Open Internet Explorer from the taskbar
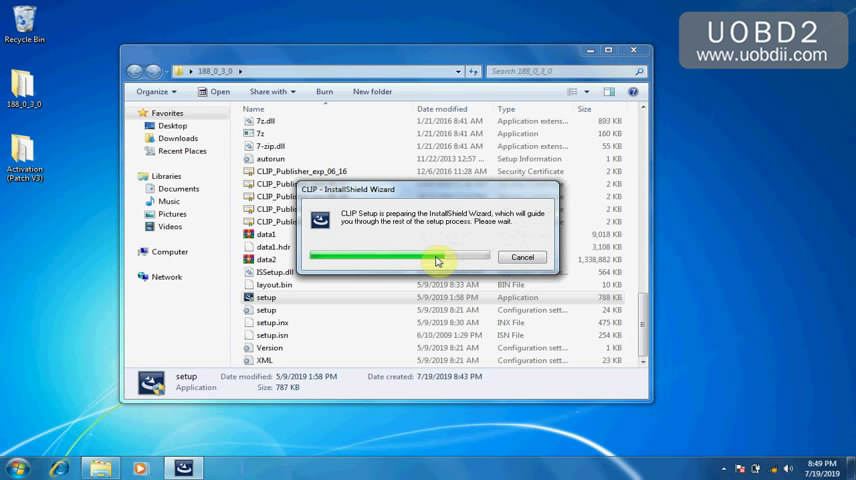 click(60, 467)
